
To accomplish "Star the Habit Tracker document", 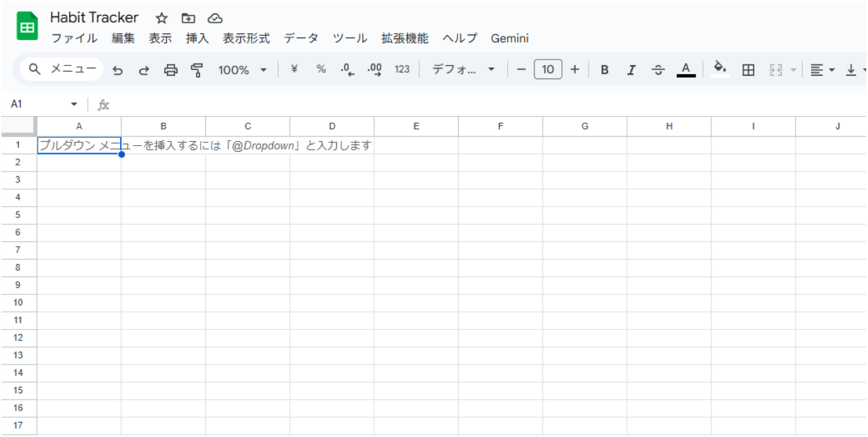I will coord(161,18).
